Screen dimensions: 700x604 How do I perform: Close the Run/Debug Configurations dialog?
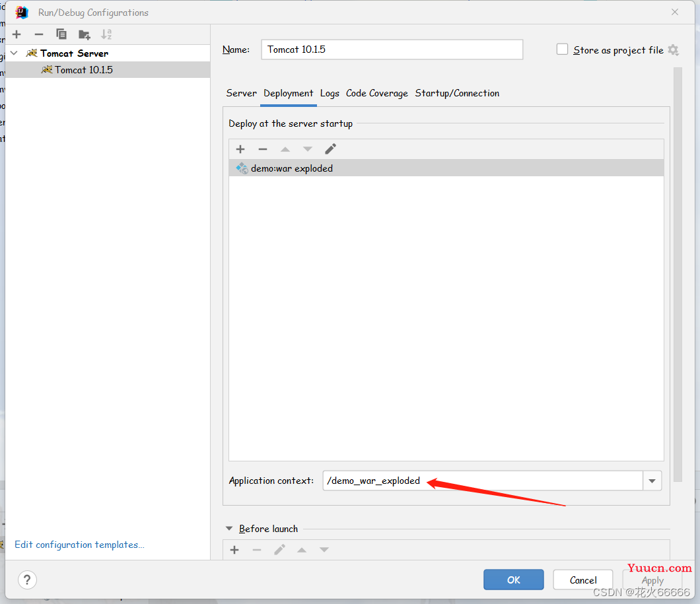pyautogui.click(x=675, y=12)
